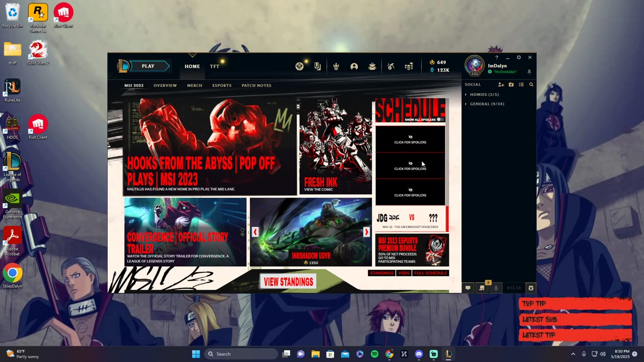This screenshot has height=362, width=644.
Task: Click the Play button
Action: (148, 66)
